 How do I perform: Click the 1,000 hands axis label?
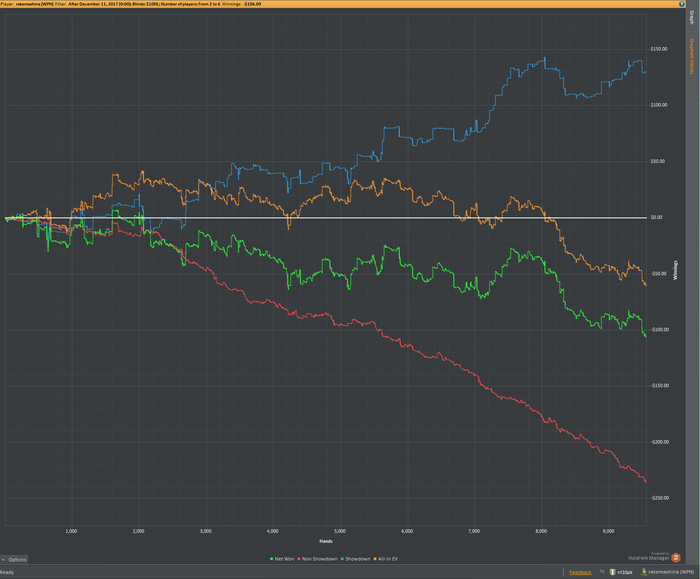[71, 531]
